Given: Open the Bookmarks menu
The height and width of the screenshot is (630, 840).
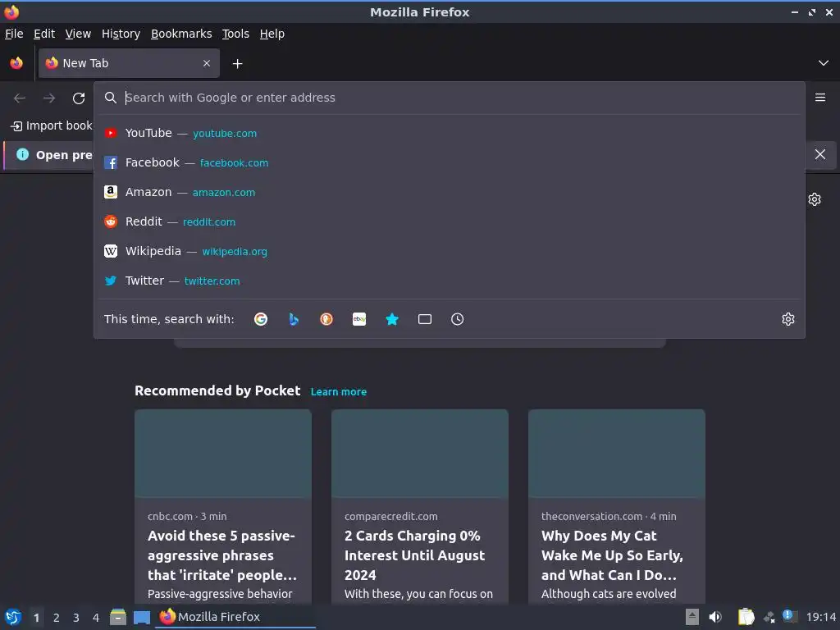Looking at the screenshot, I should click(x=181, y=34).
